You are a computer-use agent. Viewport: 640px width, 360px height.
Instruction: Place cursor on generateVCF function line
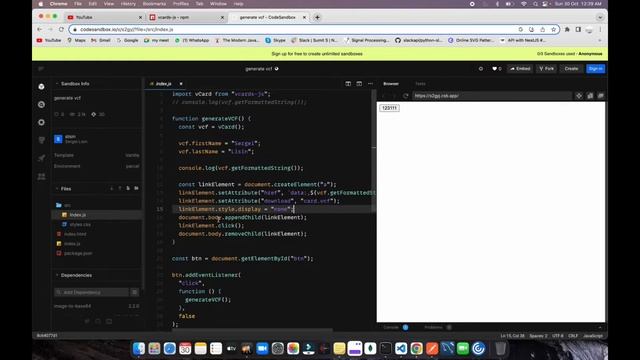coord(211,119)
